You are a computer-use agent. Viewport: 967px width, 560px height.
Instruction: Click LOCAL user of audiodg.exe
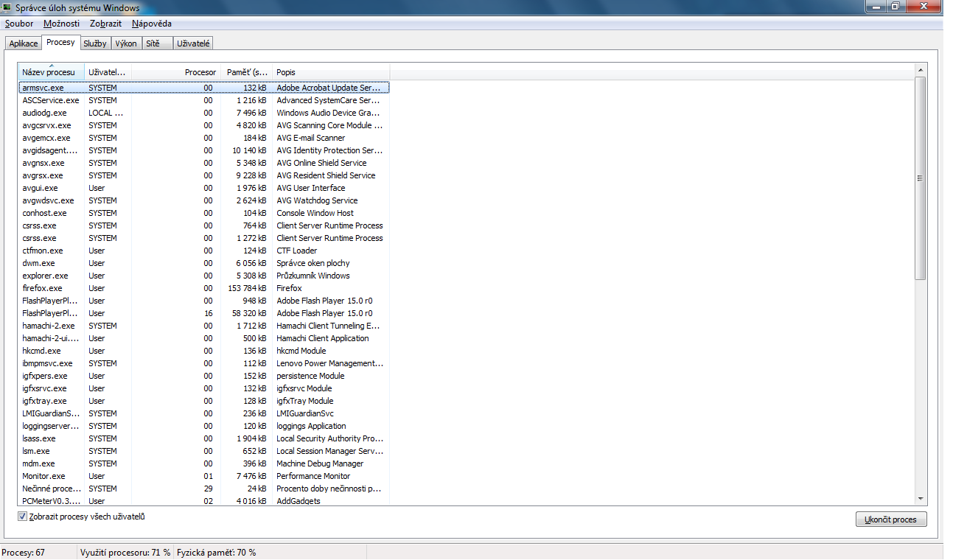(105, 113)
